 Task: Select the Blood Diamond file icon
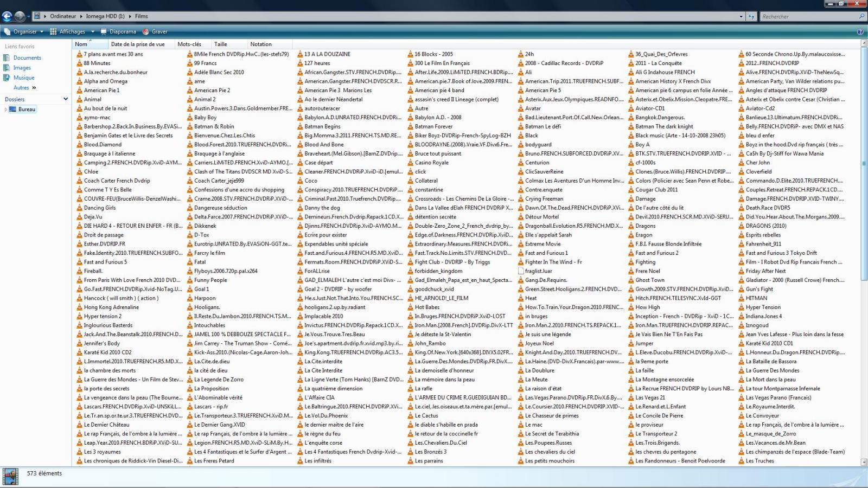80,144
